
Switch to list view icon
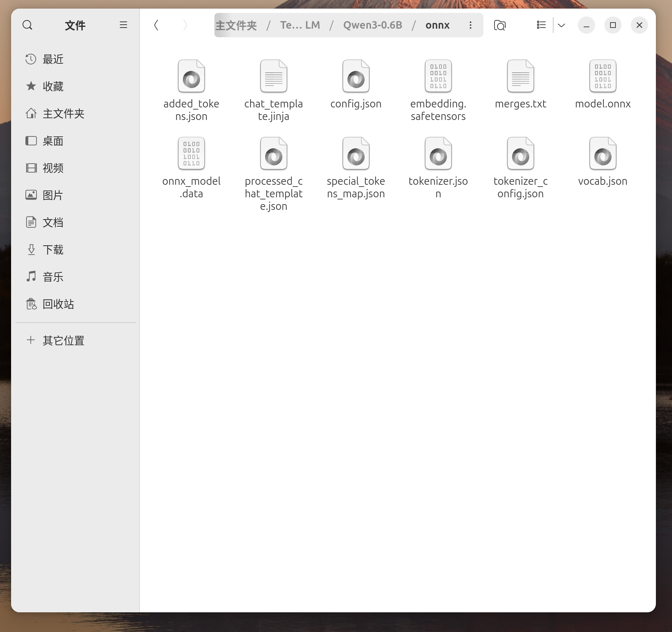pyautogui.click(x=541, y=25)
